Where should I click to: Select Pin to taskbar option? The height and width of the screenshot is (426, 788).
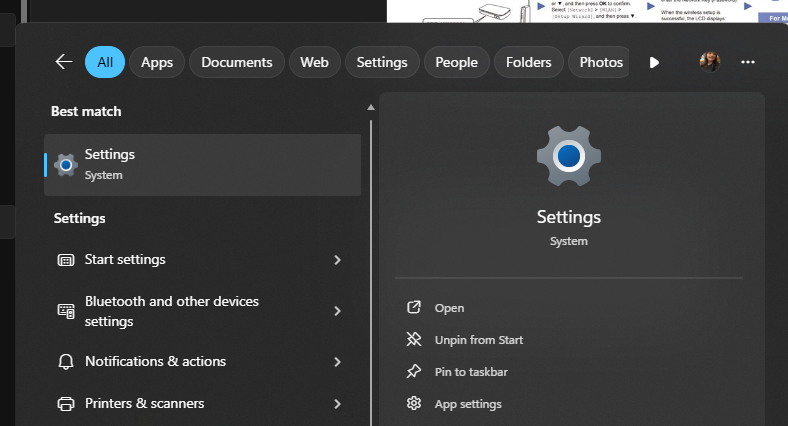(x=470, y=372)
